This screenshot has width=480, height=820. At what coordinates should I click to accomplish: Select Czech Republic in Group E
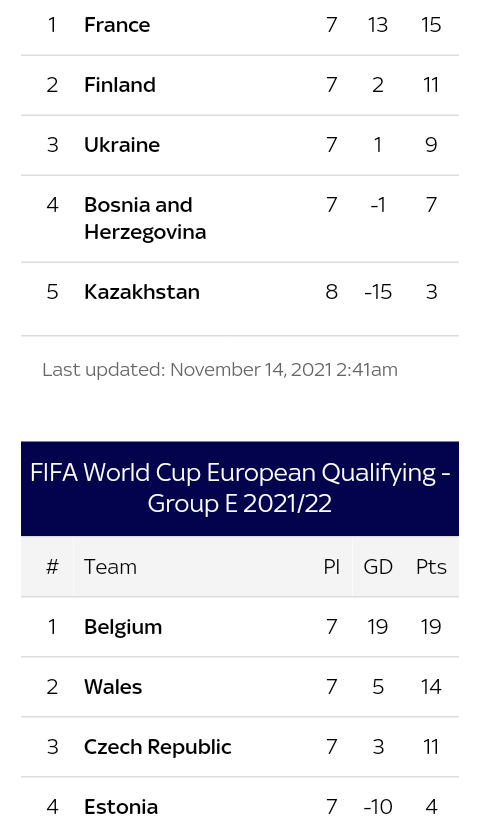coord(157,747)
